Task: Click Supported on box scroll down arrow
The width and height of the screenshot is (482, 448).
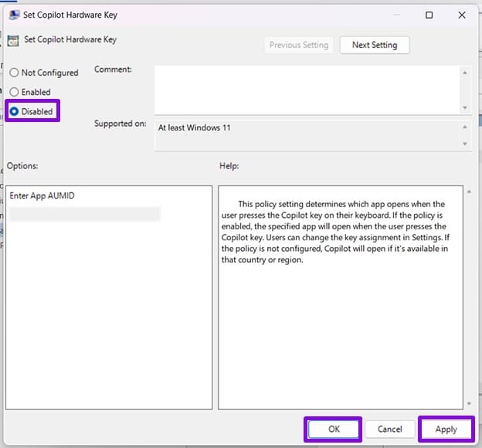Action: pyautogui.click(x=465, y=144)
